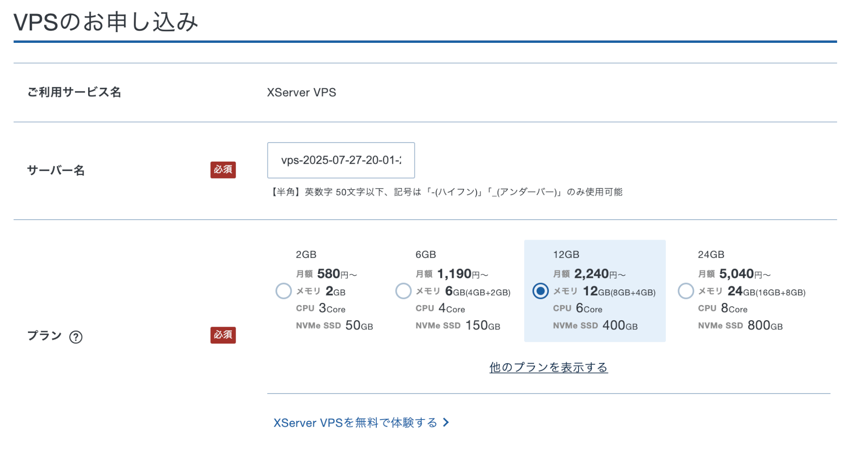Click the server name input field
The height and width of the screenshot is (450, 868).
341,160
